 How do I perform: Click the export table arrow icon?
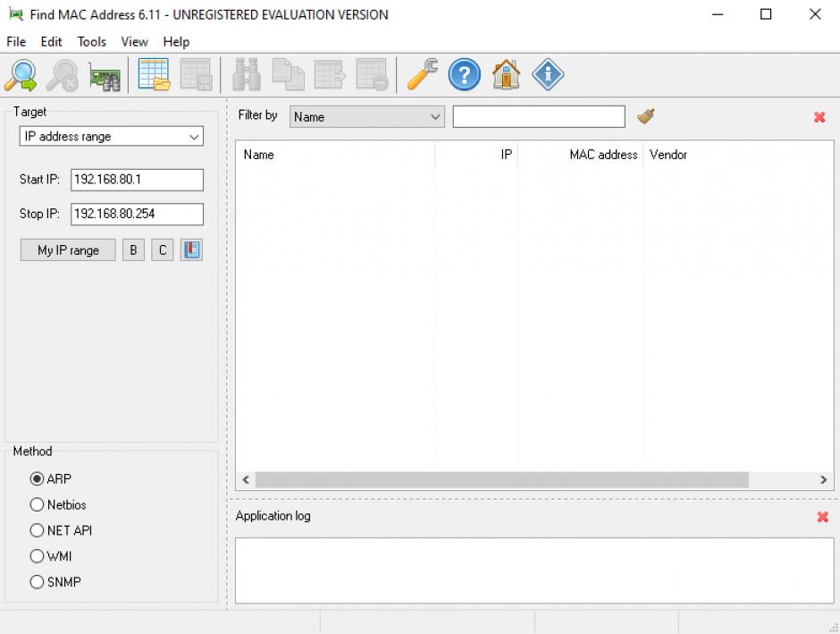point(330,74)
